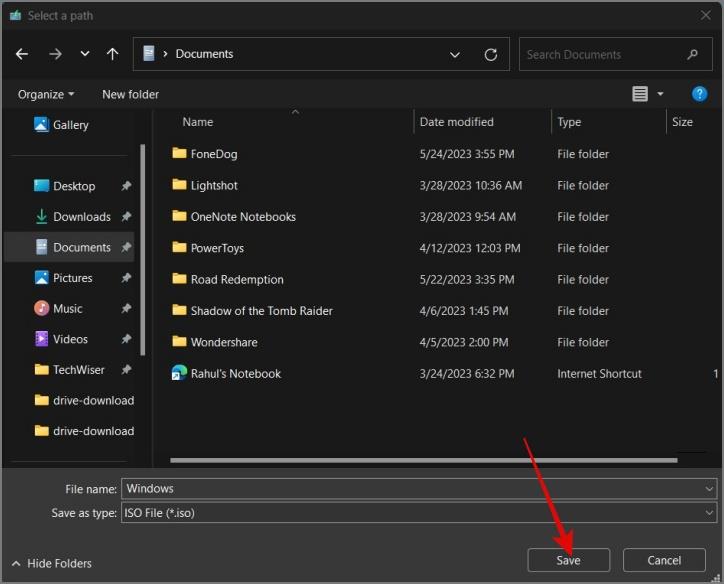
Task: Change view with the view icon
Action: pos(640,94)
